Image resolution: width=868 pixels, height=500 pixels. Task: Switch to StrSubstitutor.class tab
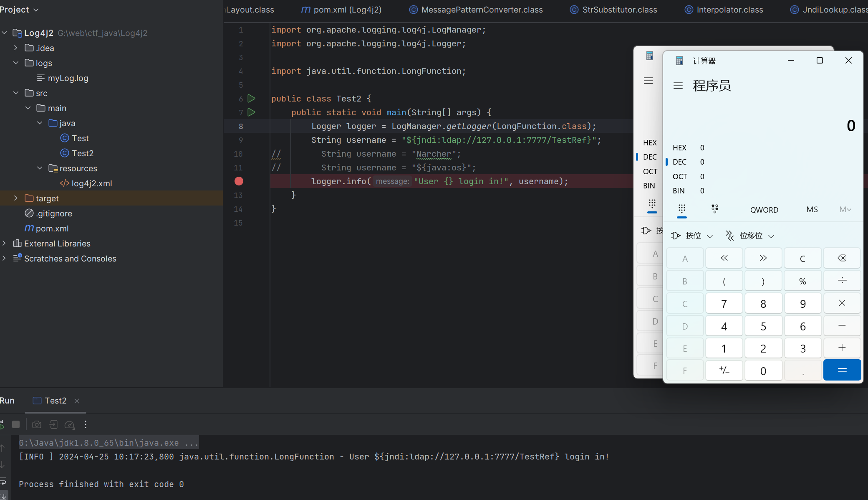click(613, 10)
